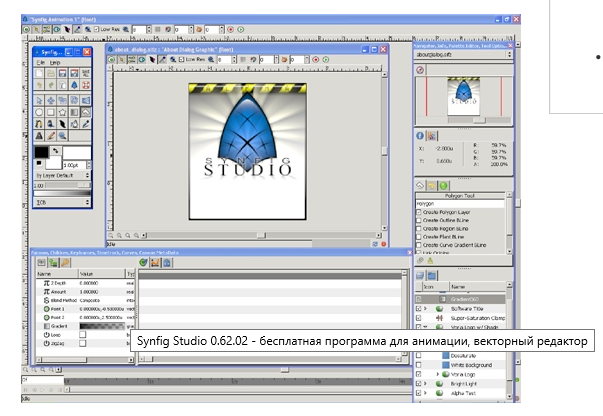Select the Rotate tool in toolbox
Screen dimensions: 603x416
[74, 100]
